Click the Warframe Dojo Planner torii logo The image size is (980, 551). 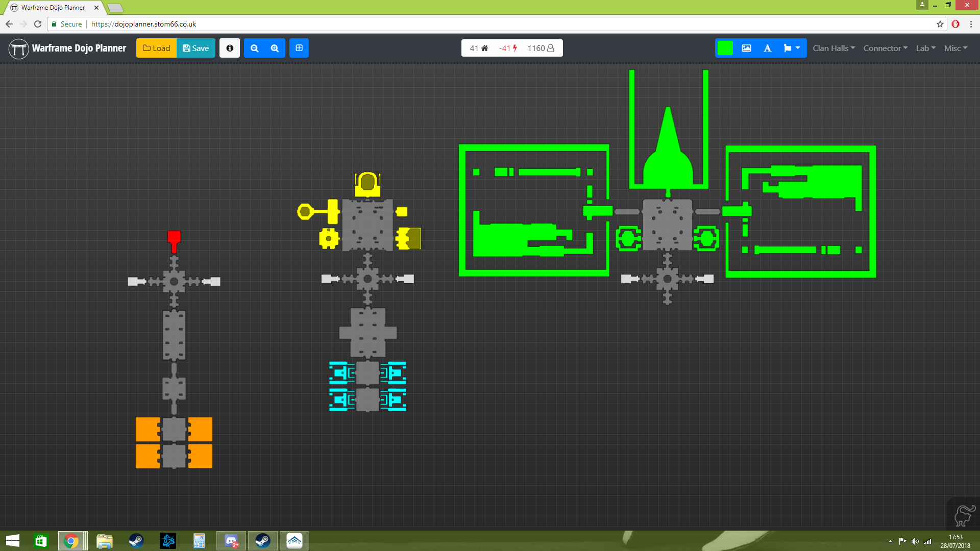point(19,48)
